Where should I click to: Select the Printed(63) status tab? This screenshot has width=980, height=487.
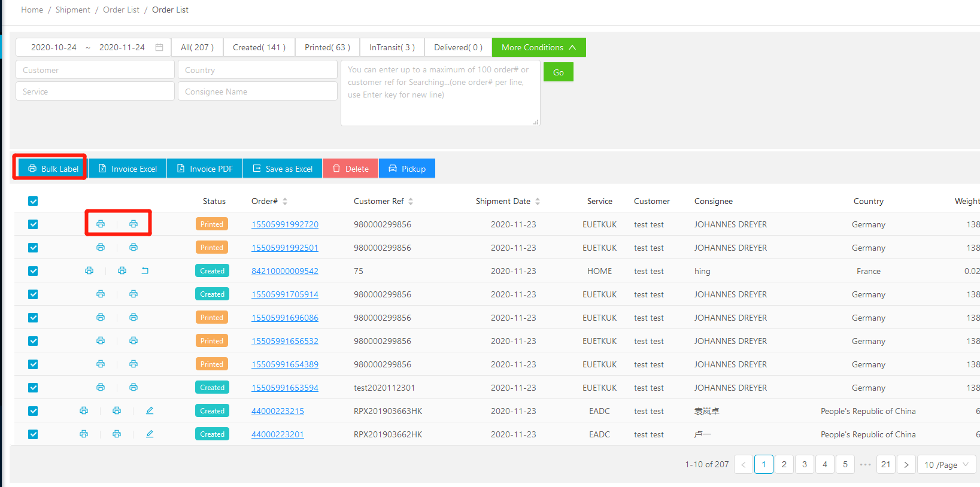(327, 47)
